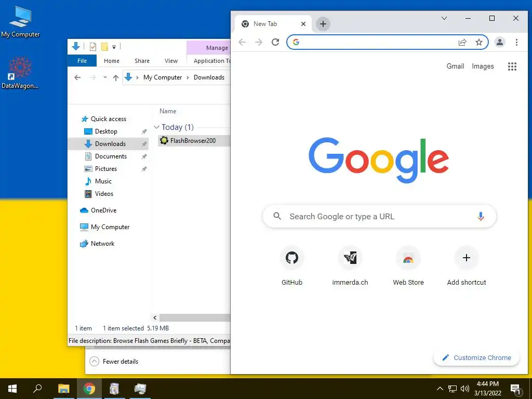Image resolution: width=532 pixels, height=399 pixels.
Task: Open File Explorer from the taskbar
Action: (63, 389)
